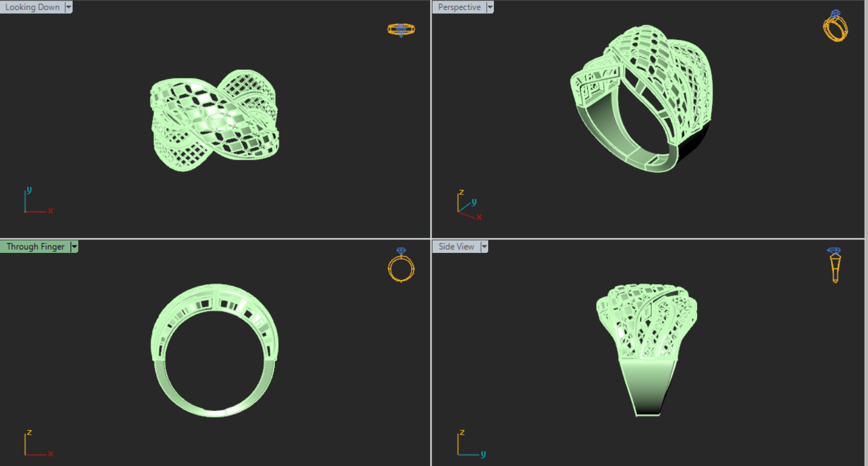Click the ring orientation icon in Perspective viewport
The width and height of the screenshot is (868, 466).
coord(835,26)
